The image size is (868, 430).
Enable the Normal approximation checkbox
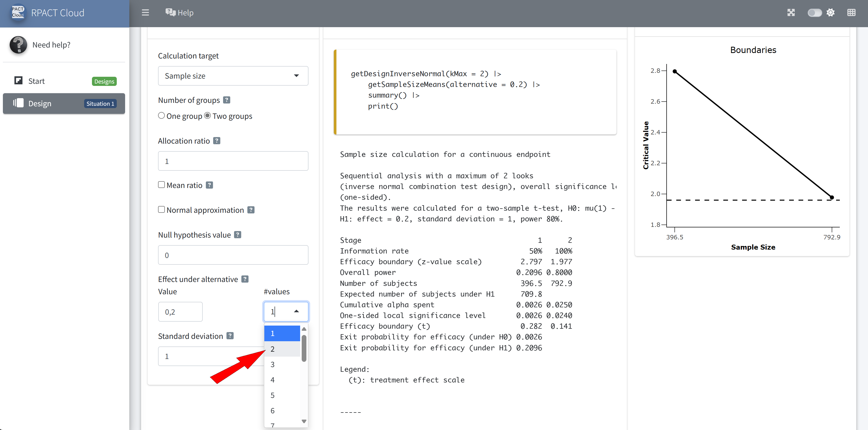click(x=161, y=210)
